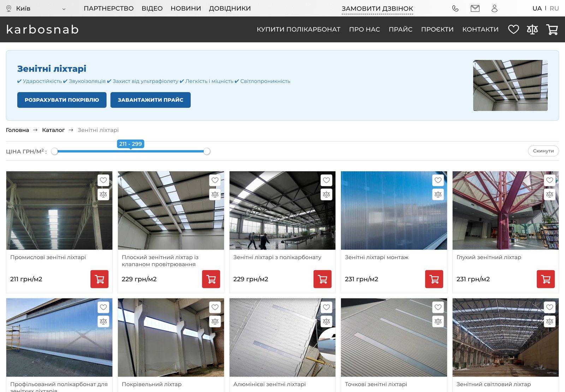
Task: Open ДОВІДНИКИ menu item
Action: click(x=230, y=8)
